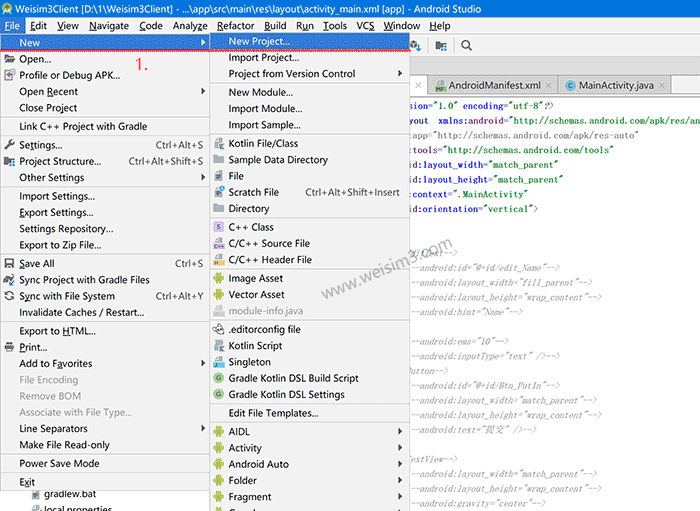Click the Image Asset android icon

tap(219, 278)
